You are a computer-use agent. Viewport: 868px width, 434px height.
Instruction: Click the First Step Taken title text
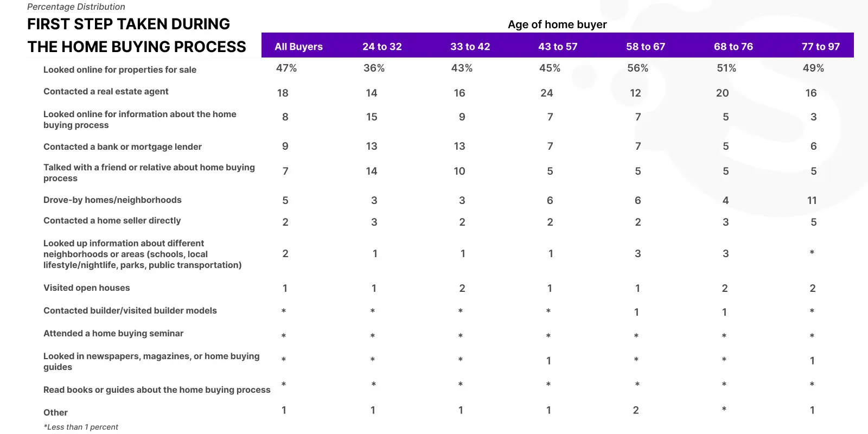click(137, 35)
